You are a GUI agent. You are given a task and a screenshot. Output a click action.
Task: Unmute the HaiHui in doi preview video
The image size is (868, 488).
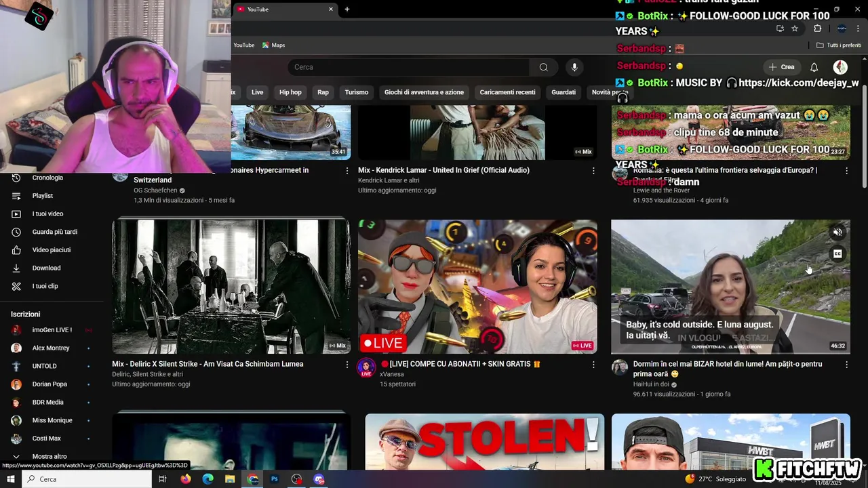(x=837, y=232)
